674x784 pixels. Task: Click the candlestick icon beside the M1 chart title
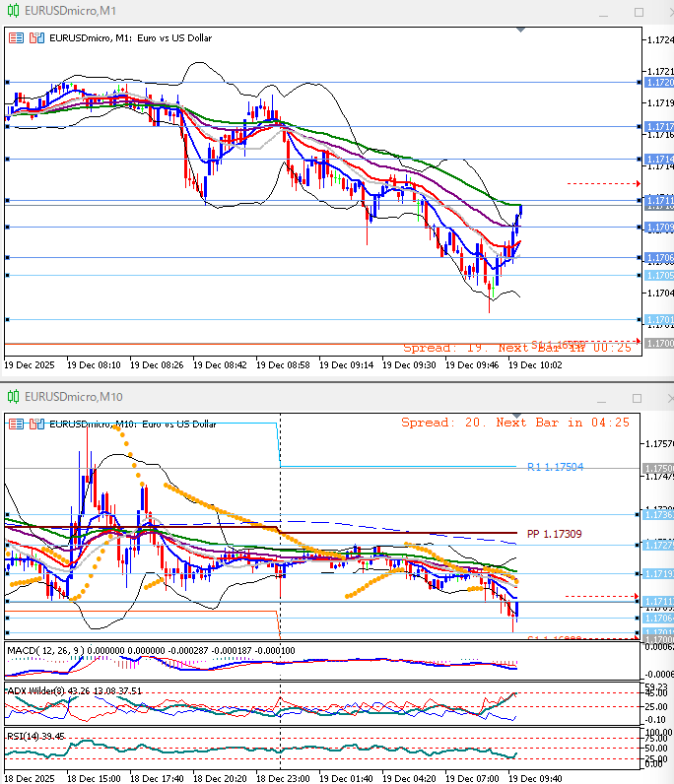pos(36,37)
